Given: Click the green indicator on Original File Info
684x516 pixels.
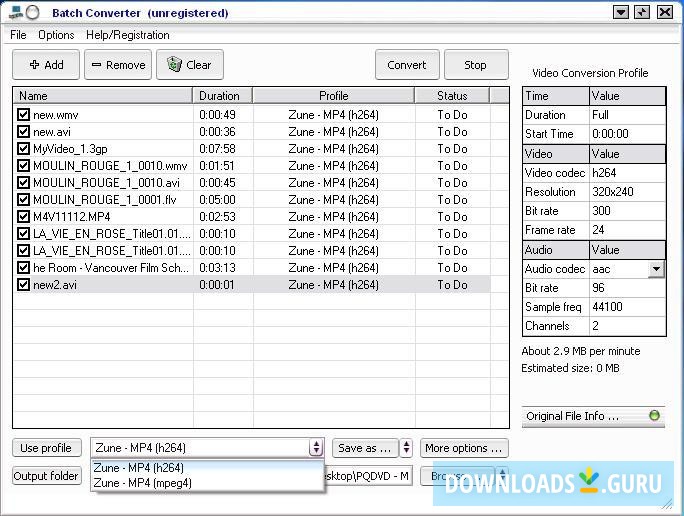Looking at the screenshot, I should coord(654,415).
